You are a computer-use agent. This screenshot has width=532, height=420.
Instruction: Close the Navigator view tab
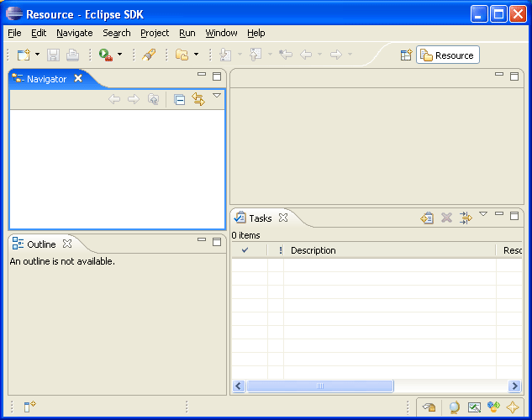tap(78, 78)
